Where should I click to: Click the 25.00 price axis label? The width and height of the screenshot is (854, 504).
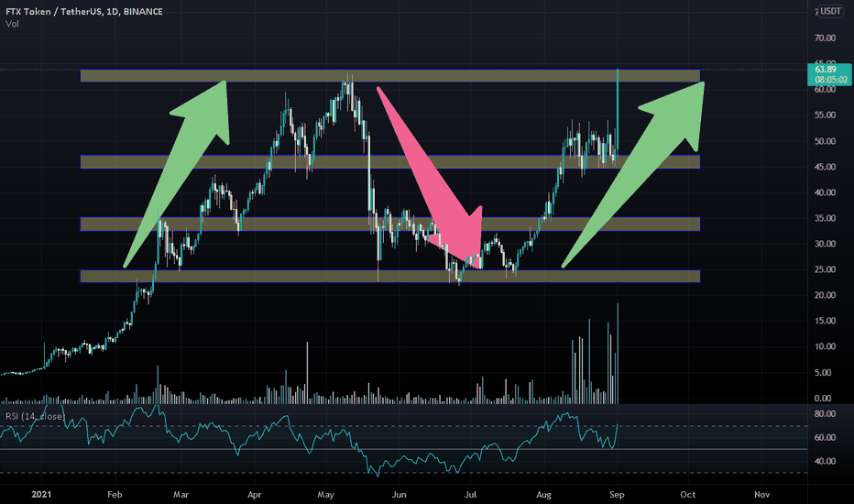(x=825, y=269)
